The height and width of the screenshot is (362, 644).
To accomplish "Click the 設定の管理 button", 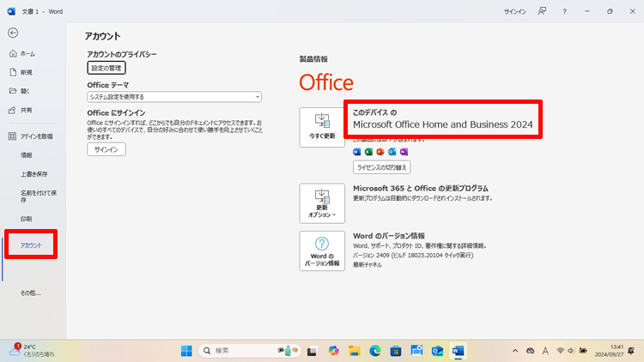I will pos(107,68).
